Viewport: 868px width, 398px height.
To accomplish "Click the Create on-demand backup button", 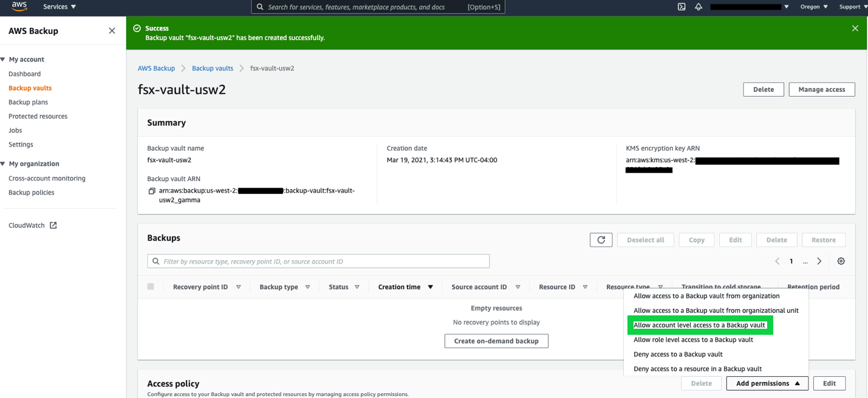I will click(x=496, y=341).
